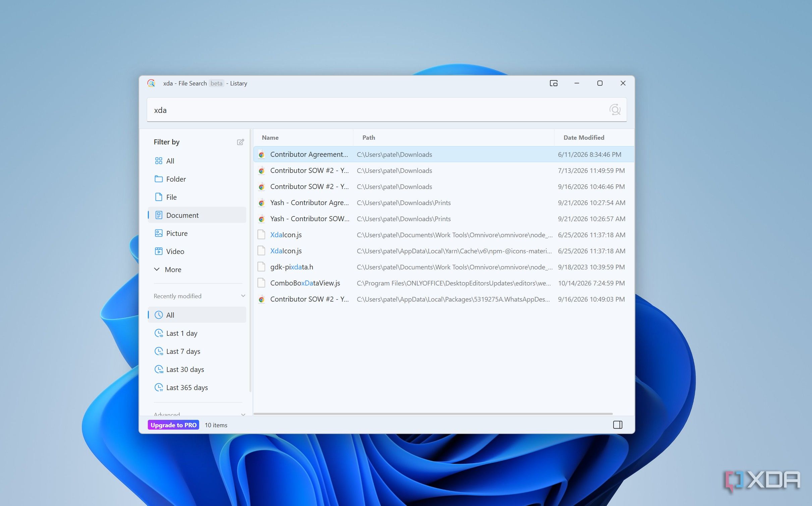812x506 pixels.
Task: Click the 10 items status text
Action: pyautogui.click(x=216, y=425)
